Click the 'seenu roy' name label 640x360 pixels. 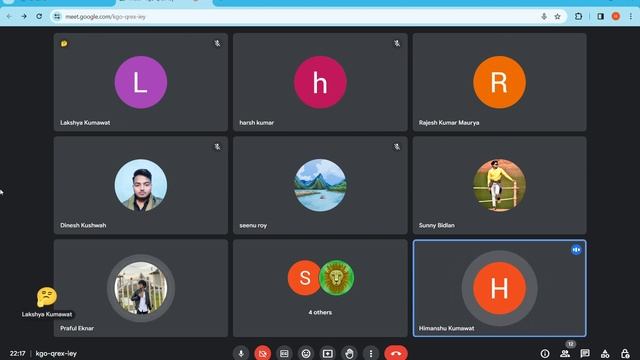point(253,225)
